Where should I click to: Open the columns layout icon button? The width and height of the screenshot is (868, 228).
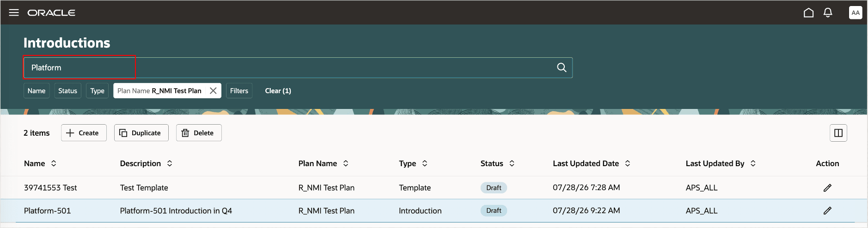click(x=838, y=133)
